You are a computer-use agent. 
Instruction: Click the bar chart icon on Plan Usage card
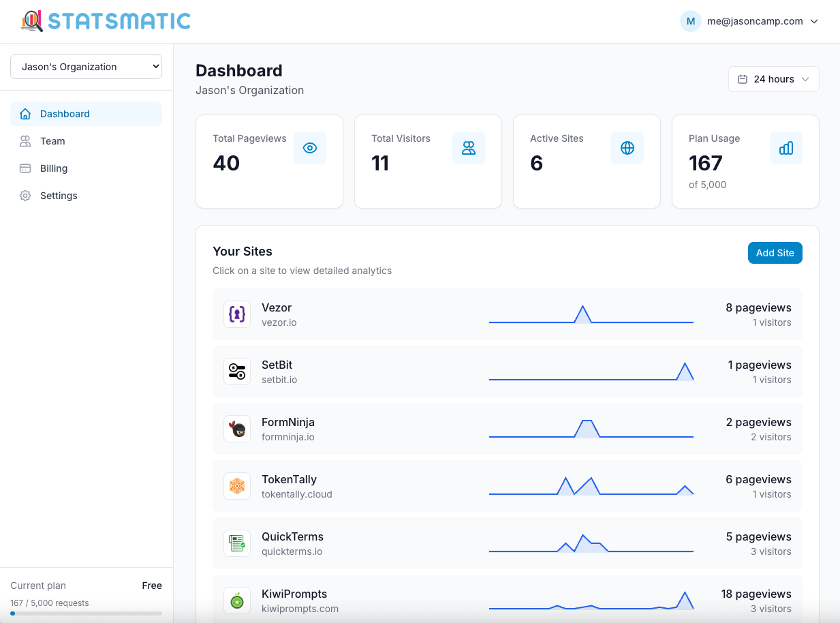point(786,147)
